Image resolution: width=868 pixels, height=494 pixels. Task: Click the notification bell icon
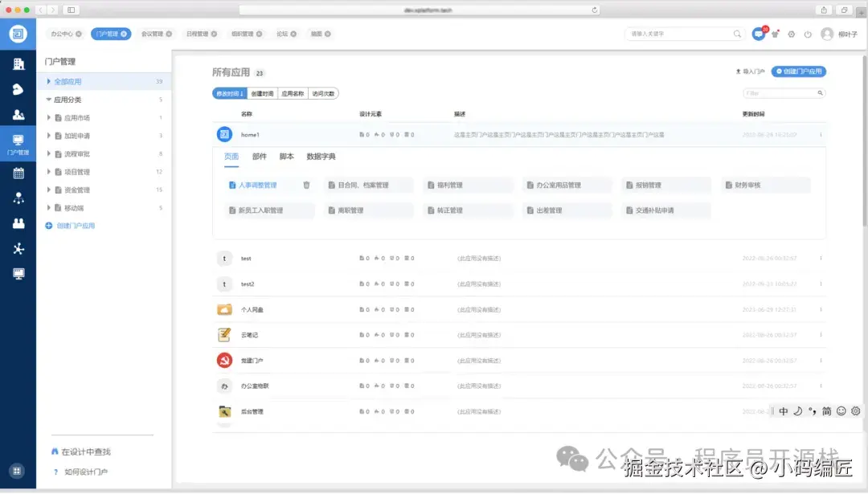click(x=774, y=32)
